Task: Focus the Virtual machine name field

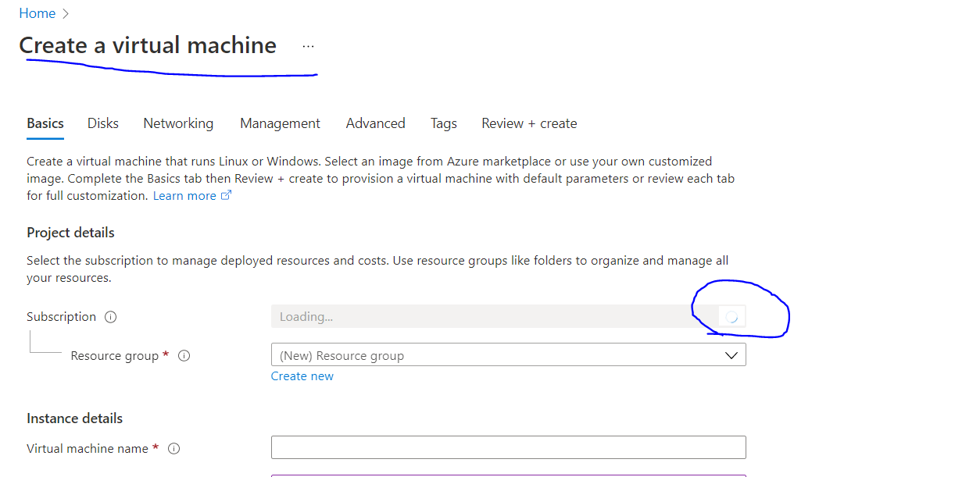Action: click(509, 447)
